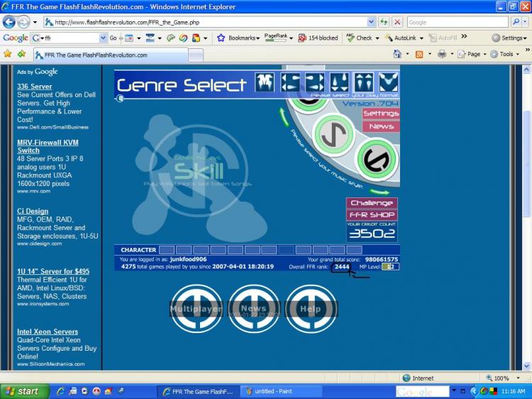
Task: Click the gray S genre circle
Action: tap(329, 132)
